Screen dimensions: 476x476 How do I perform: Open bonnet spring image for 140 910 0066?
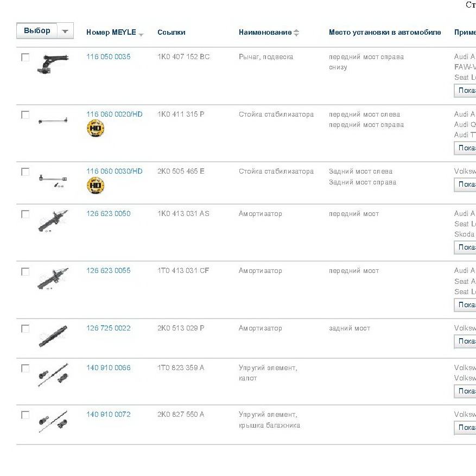click(53, 375)
